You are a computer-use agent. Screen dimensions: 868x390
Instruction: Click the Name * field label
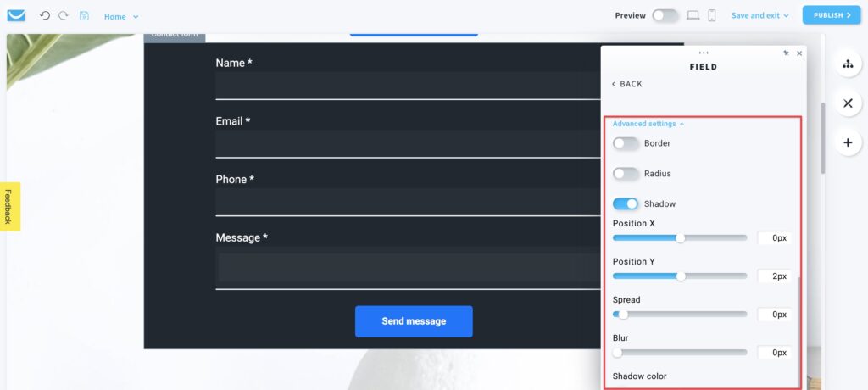tap(234, 63)
